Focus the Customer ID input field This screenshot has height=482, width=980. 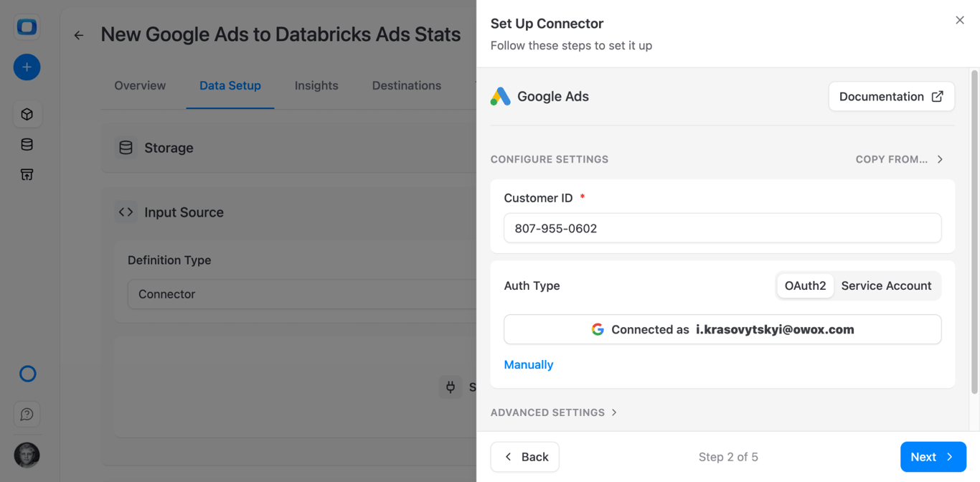coord(722,228)
